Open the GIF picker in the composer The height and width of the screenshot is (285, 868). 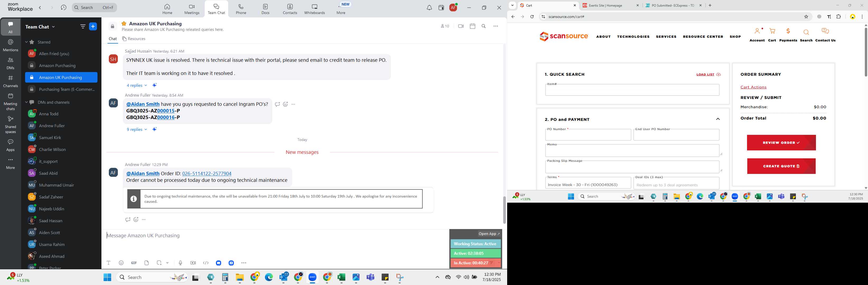pos(134,263)
